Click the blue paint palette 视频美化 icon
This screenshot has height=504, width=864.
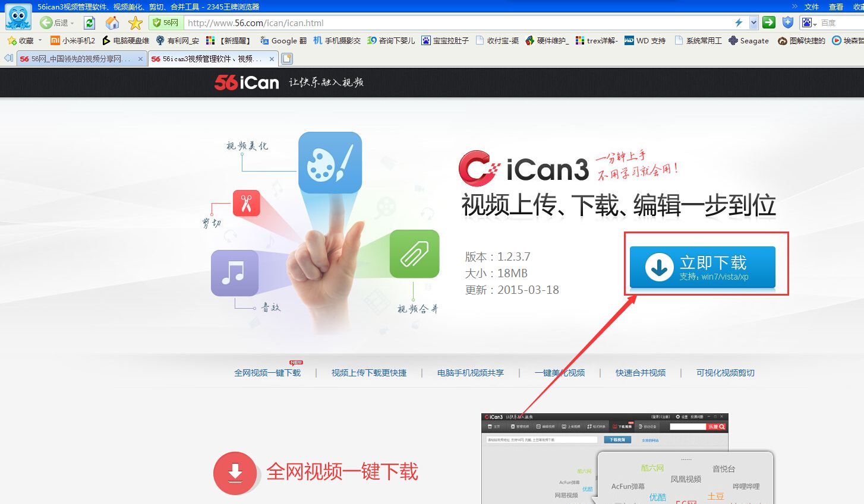click(x=330, y=162)
